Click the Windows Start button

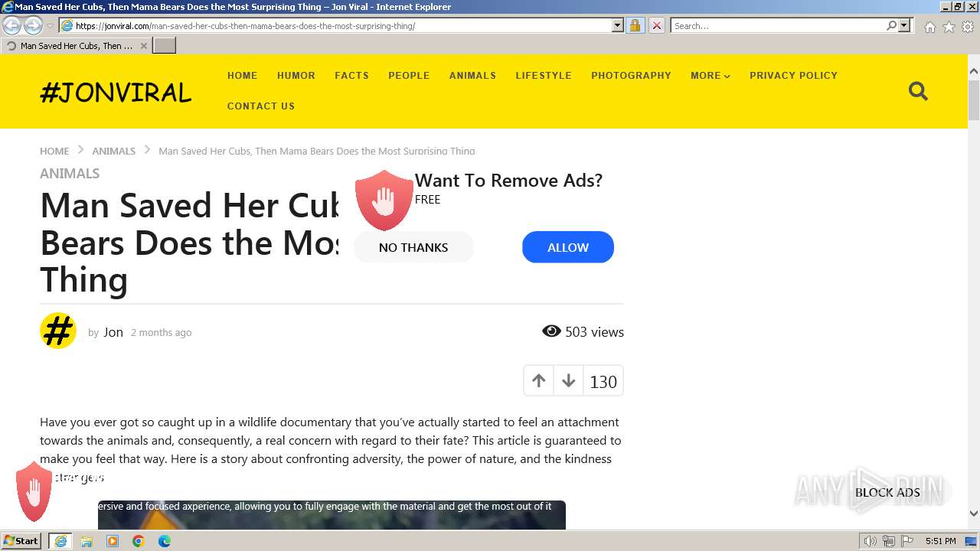(x=21, y=541)
